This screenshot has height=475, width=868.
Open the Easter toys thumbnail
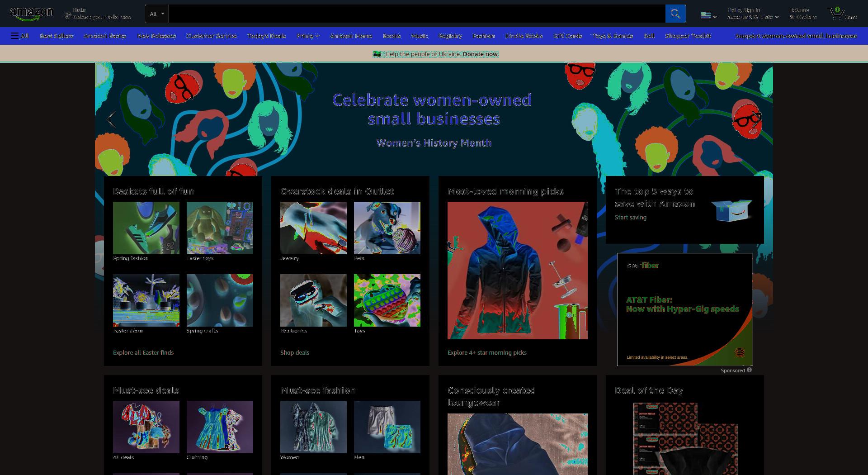(x=220, y=228)
